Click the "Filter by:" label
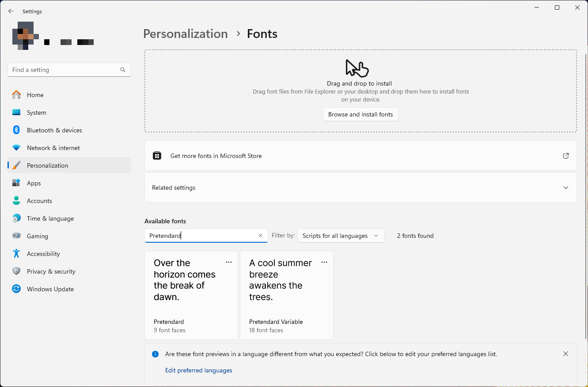This screenshot has height=387, width=588. (x=283, y=236)
